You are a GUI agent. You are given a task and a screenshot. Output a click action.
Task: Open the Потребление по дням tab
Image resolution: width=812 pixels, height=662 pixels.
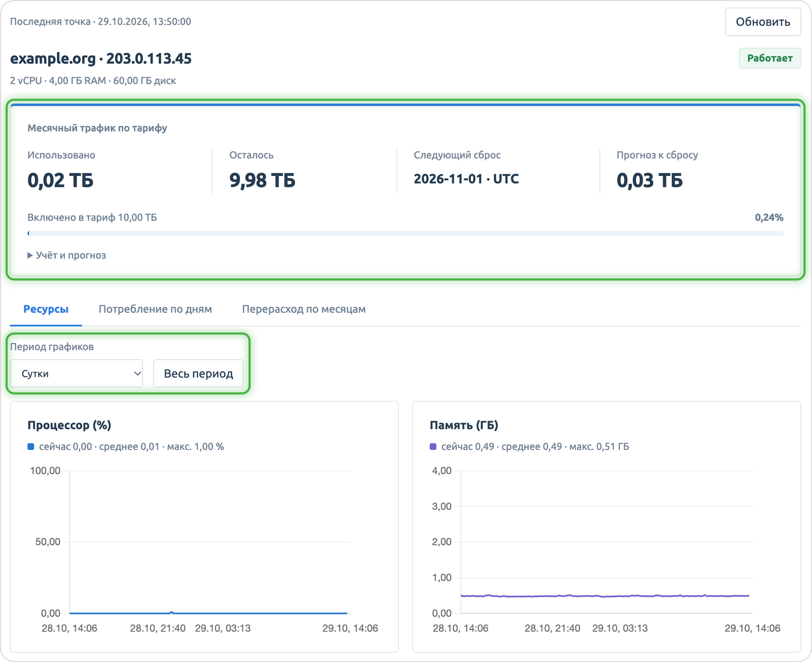pyautogui.click(x=155, y=309)
